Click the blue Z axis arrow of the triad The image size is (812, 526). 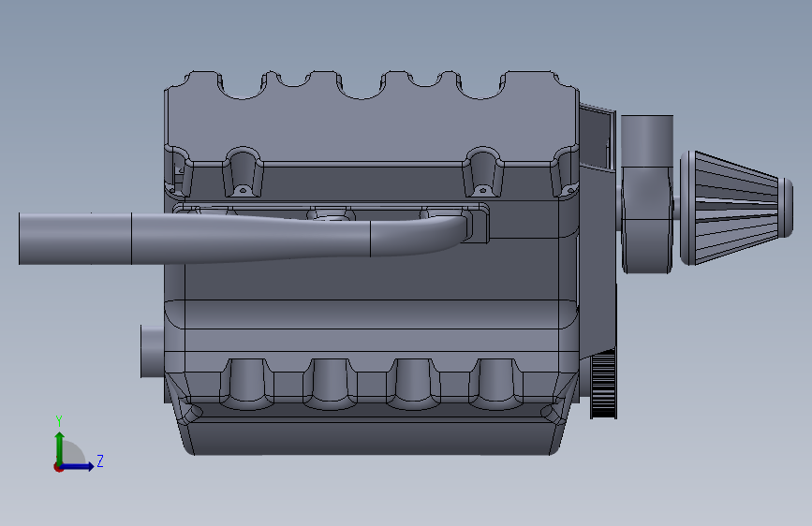point(79,466)
